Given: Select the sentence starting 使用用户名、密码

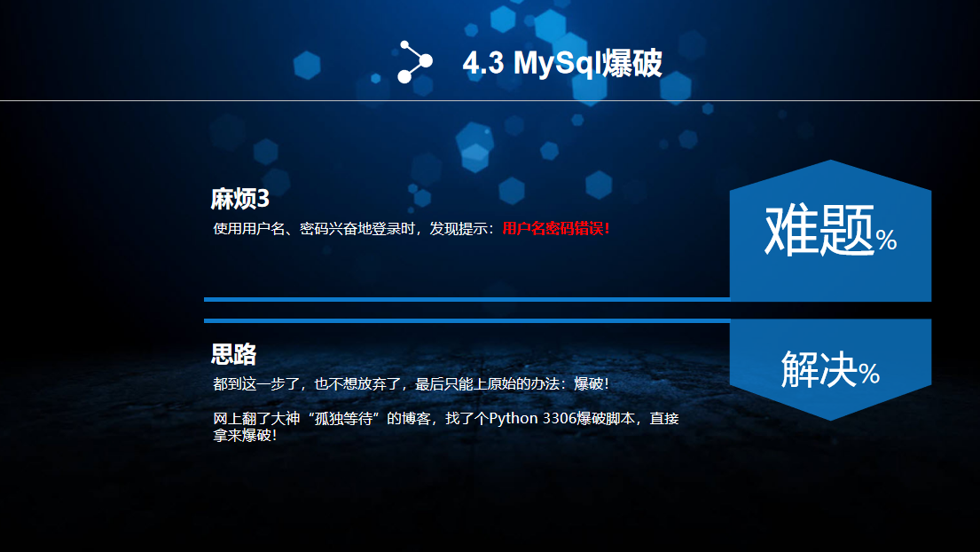Looking at the screenshot, I should pos(412,229).
